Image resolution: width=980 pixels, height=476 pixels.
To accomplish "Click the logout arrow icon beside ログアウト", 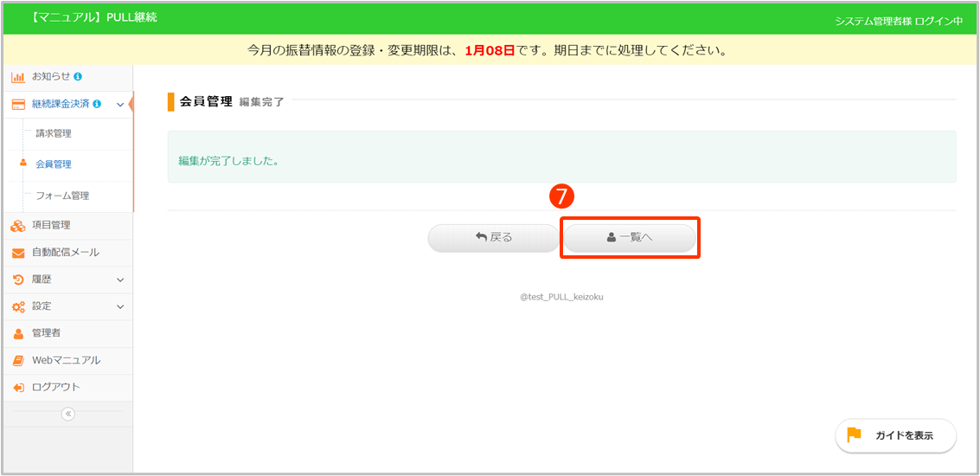I will [17, 387].
